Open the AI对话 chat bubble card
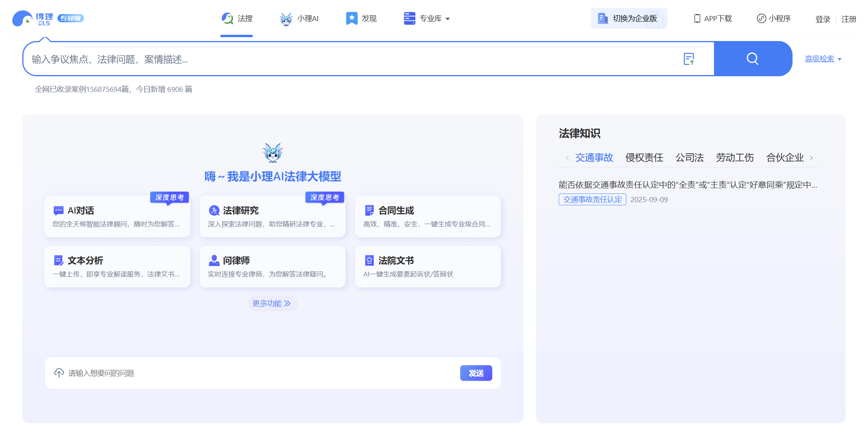The height and width of the screenshot is (434, 868). [x=117, y=216]
